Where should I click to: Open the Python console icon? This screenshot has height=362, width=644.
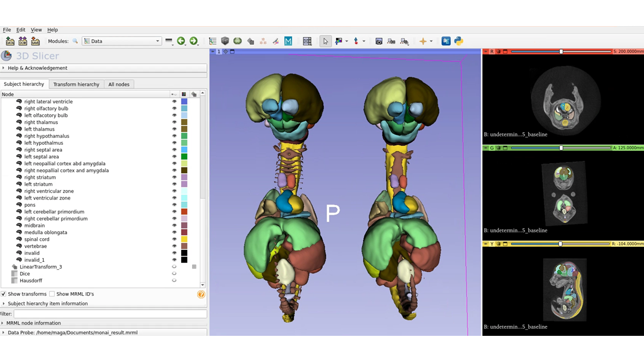pyautogui.click(x=458, y=41)
